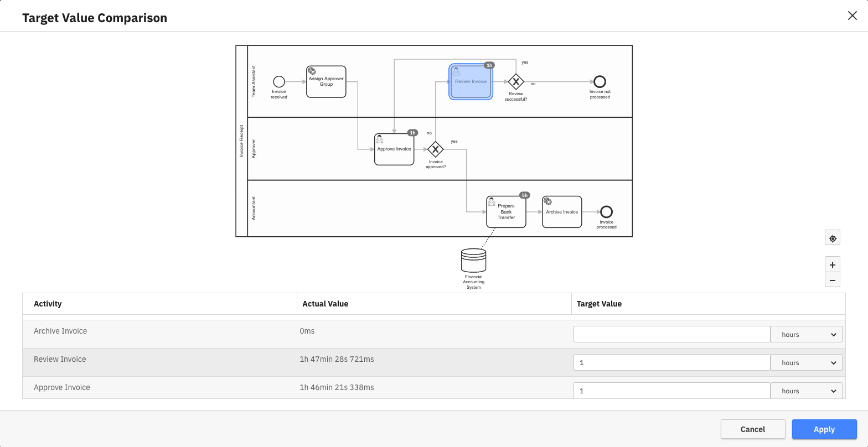The height and width of the screenshot is (447, 868).
Task: Open the Archive Invoice unit dropdown
Action: pyautogui.click(x=806, y=335)
